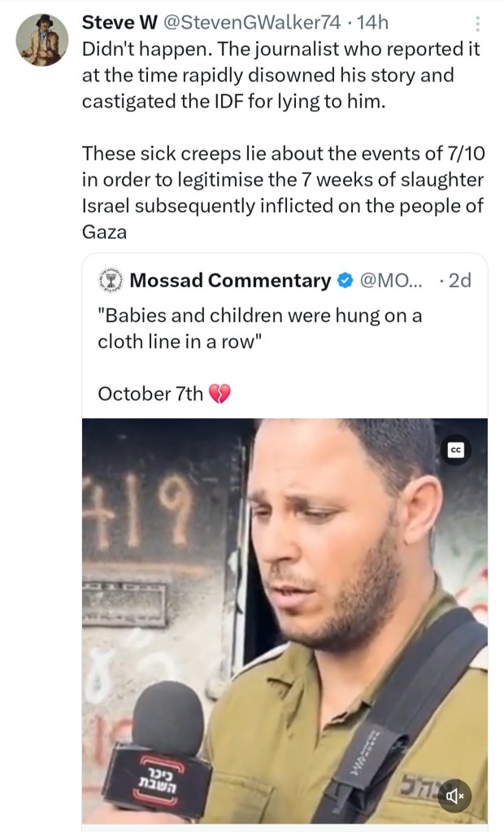Toggle closed captions with the CC button
504x832 pixels.
pyautogui.click(x=456, y=451)
